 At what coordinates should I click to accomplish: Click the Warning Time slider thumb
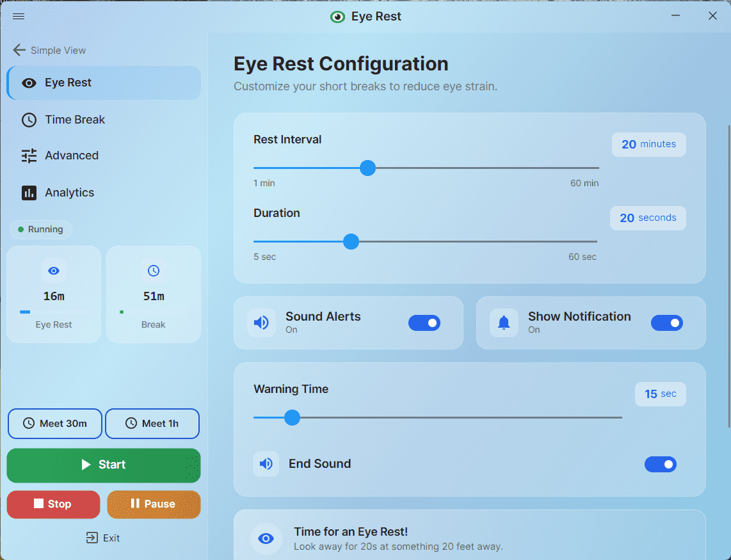click(292, 418)
